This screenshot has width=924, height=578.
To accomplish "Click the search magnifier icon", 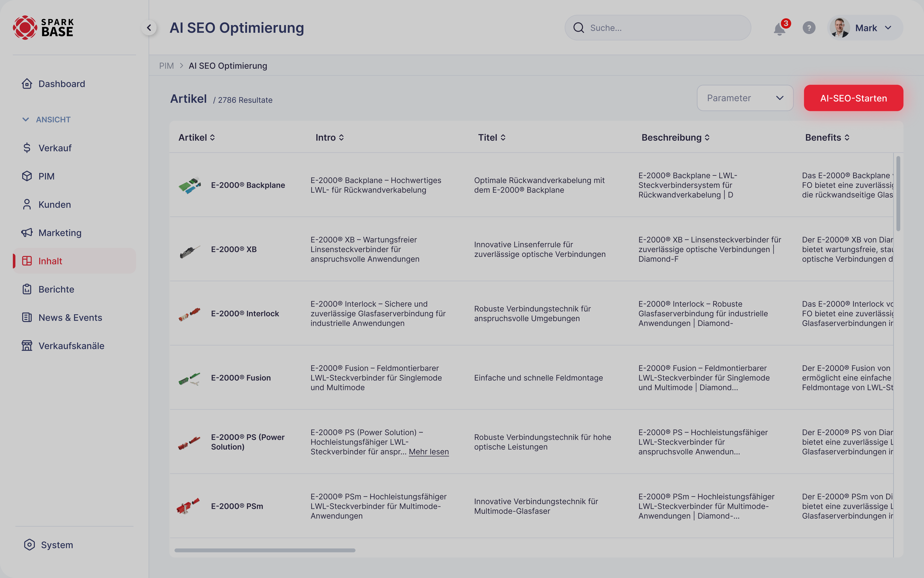I will [579, 28].
